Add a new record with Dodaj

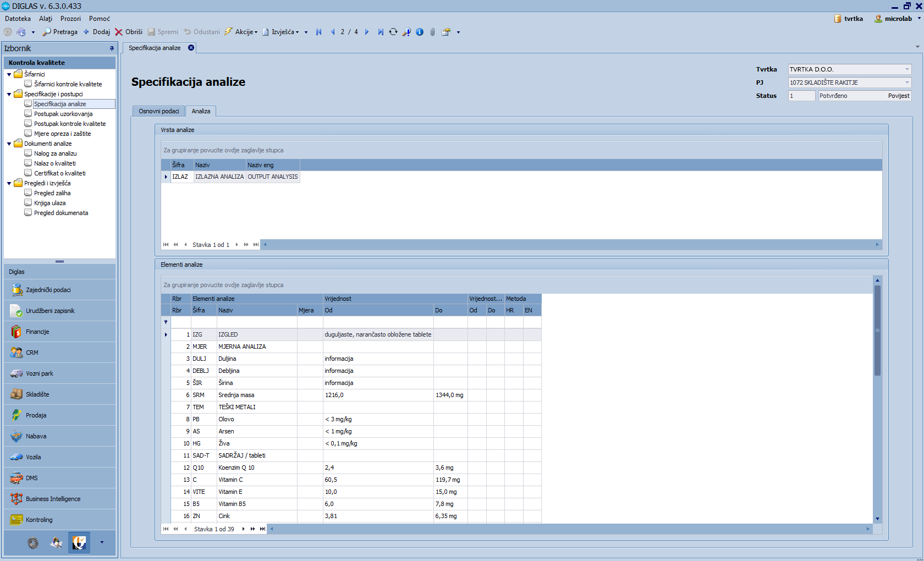(97, 32)
